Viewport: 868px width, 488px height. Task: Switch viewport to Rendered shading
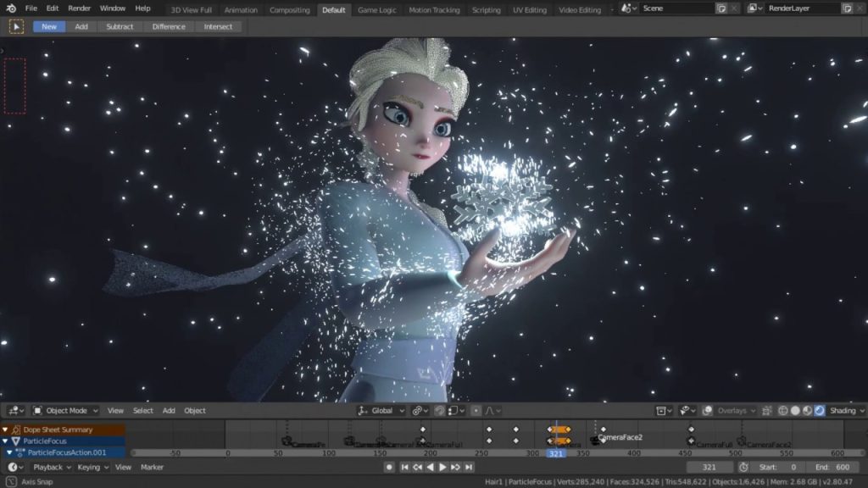click(819, 410)
